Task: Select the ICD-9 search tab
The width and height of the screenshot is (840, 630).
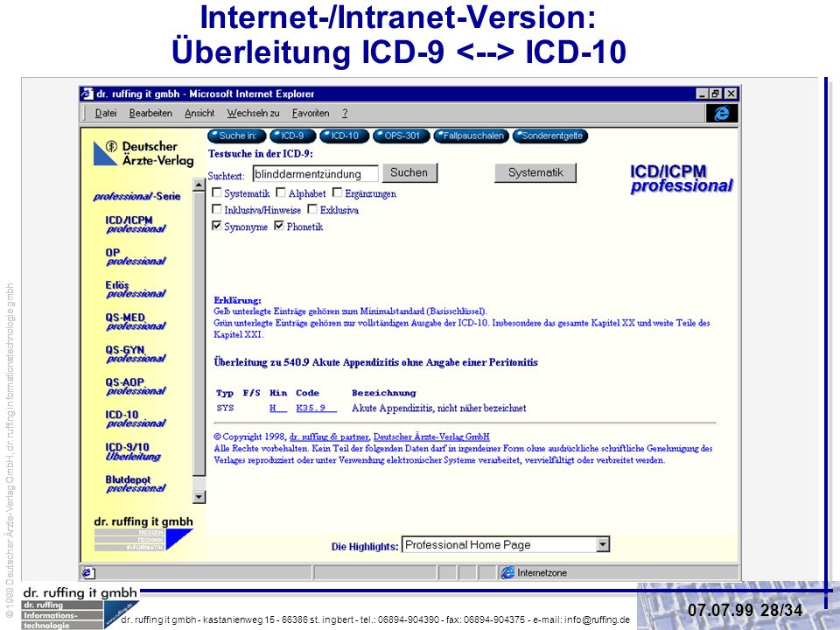Action: pos(292,136)
